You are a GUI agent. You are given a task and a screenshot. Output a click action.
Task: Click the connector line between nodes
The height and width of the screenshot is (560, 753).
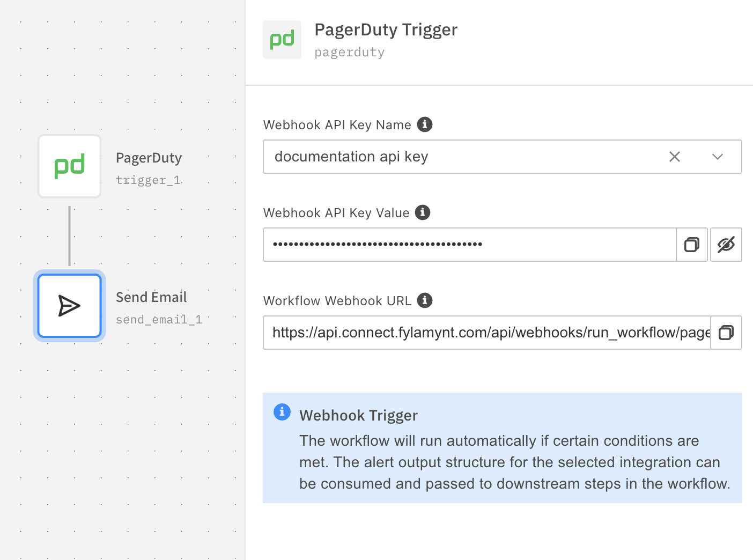[70, 236]
